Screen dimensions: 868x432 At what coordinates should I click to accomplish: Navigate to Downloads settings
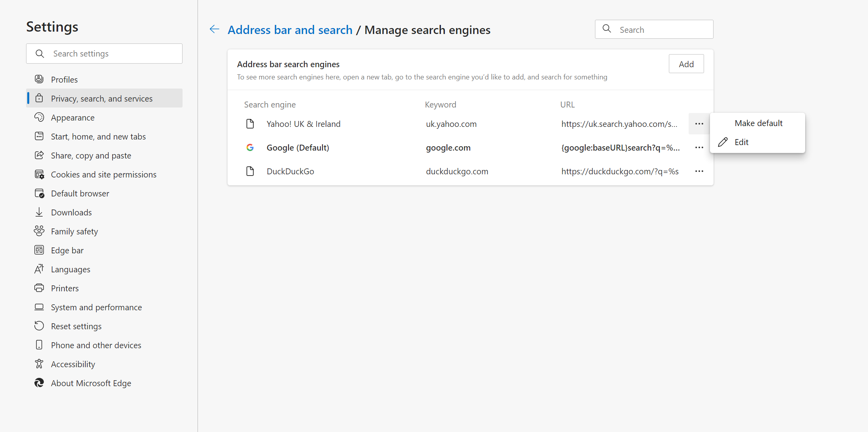[x=71, y=212]
